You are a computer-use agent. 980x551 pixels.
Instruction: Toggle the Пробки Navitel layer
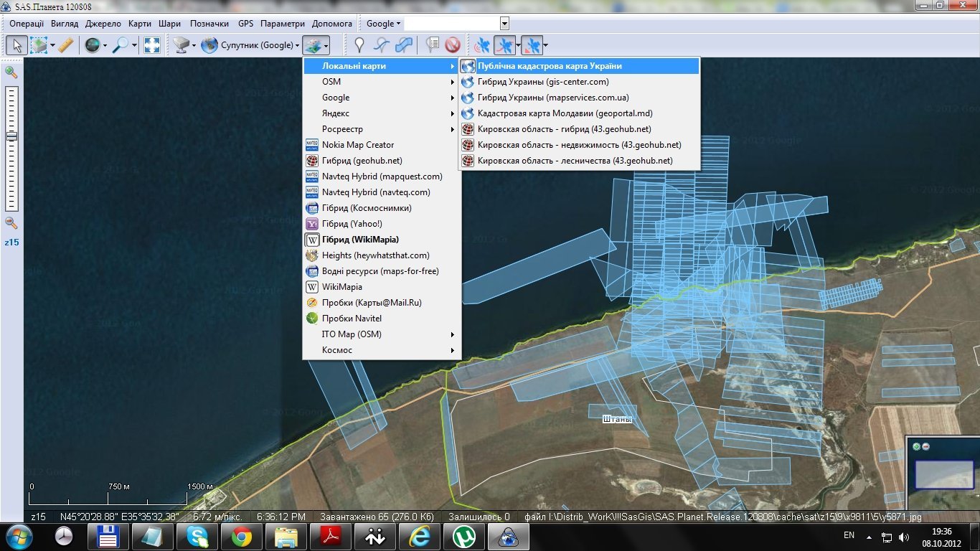point(352,319)
